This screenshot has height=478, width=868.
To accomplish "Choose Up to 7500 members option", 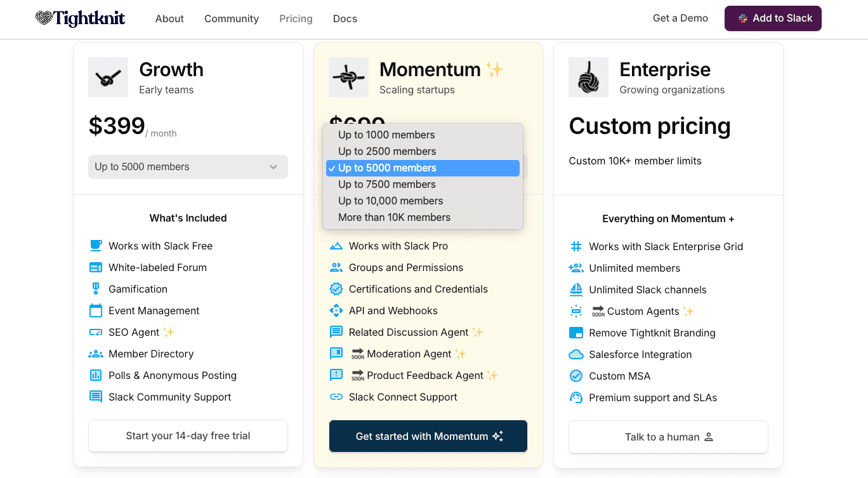I will 387,184.
